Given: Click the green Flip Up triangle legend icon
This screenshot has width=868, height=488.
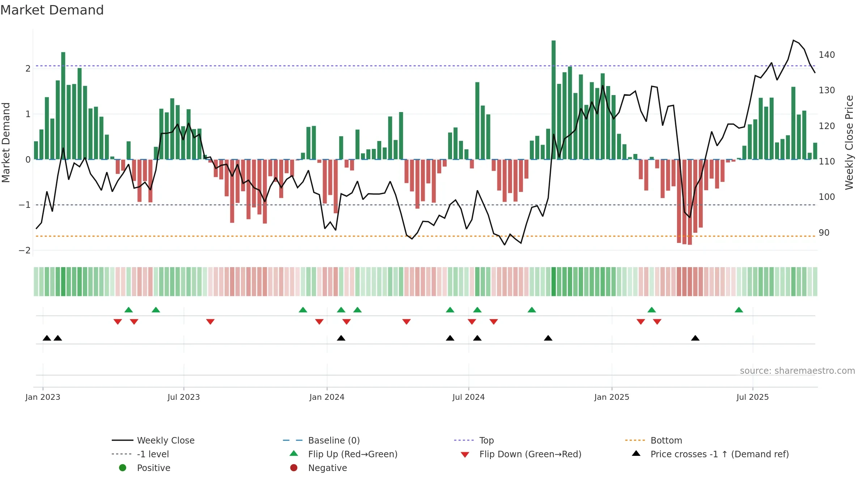Looking at the screenshot, I should (294, 453).
